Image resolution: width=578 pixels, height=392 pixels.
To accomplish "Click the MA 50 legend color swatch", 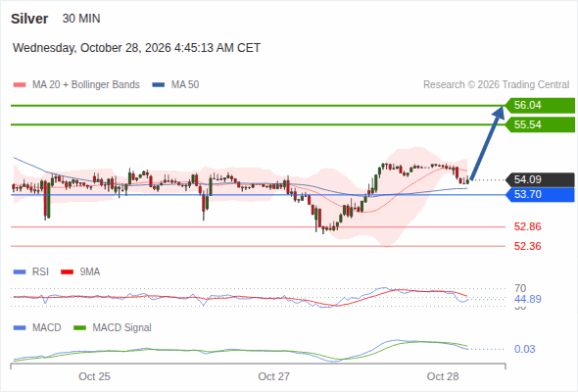I will tap(159, 85).
